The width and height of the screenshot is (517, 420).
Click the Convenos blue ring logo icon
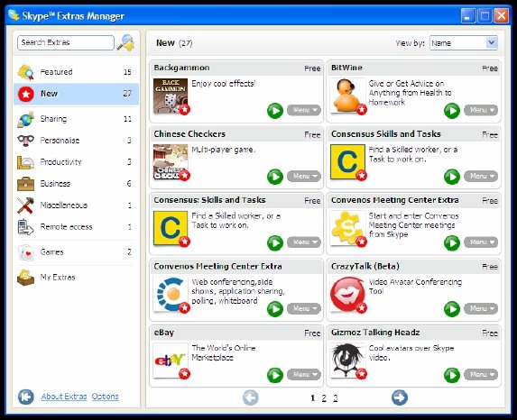(171, 294)
